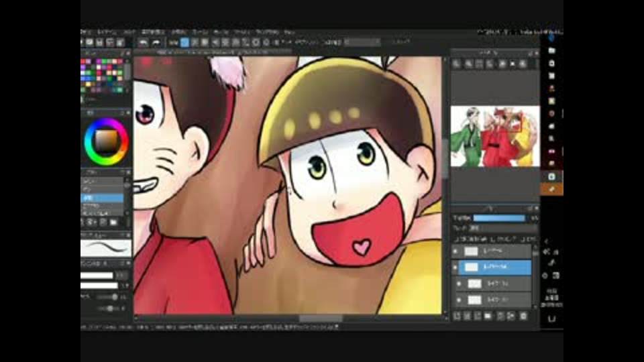The width and height of the screenshot is (644, 362).
Task: Click the Windows taskbar clock
Action: [x=551, y=298]
